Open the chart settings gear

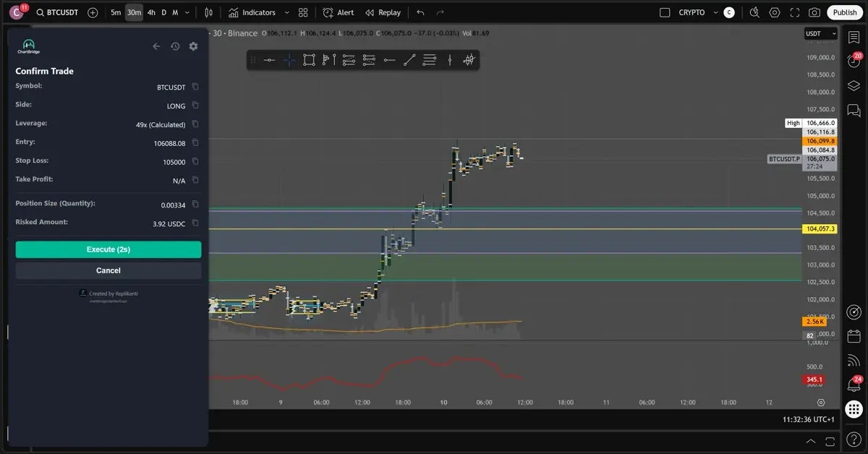774,12
